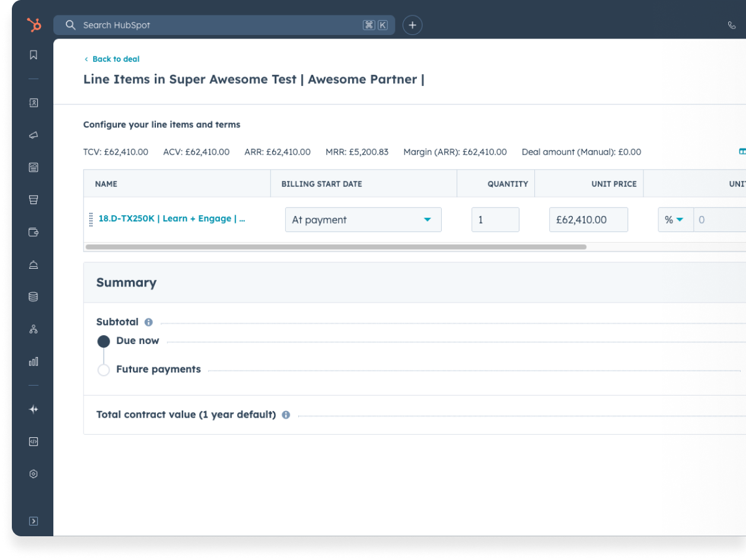Image resolution: width=746 pixels, height=560 pixels.
Task: Open the Reporting bar chart icon
Action: (34, 361)
